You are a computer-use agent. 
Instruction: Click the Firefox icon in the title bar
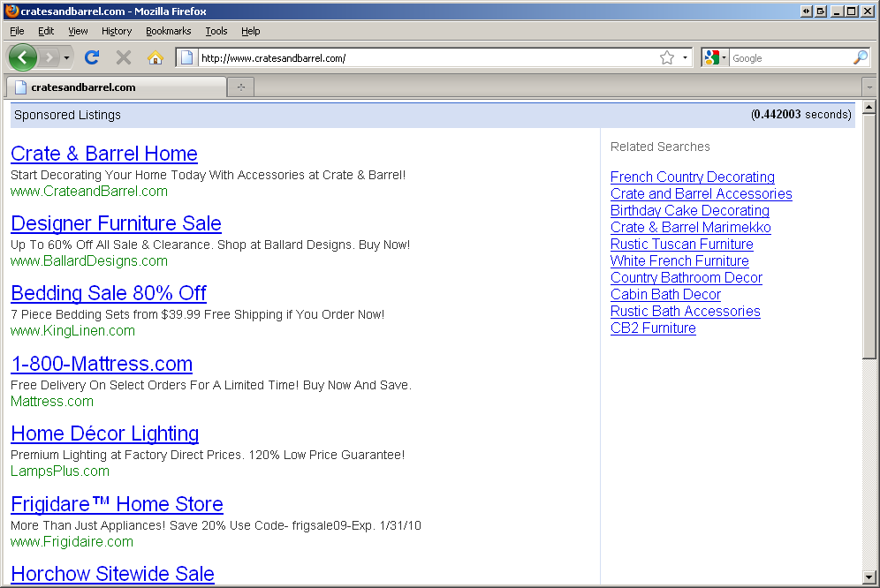[x=11, y=11]
